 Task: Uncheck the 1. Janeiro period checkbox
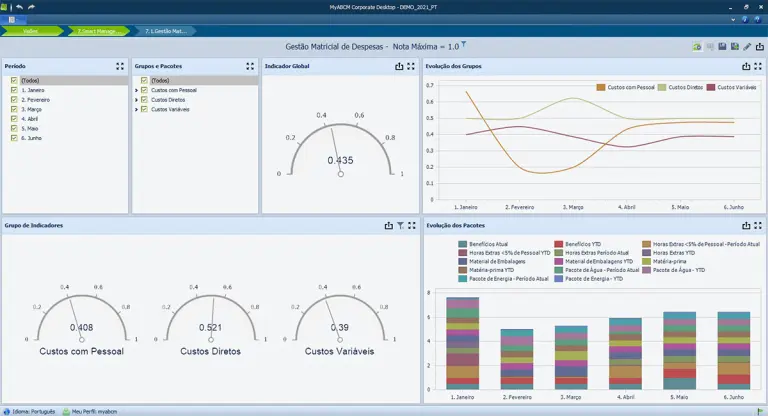[14, 90]
